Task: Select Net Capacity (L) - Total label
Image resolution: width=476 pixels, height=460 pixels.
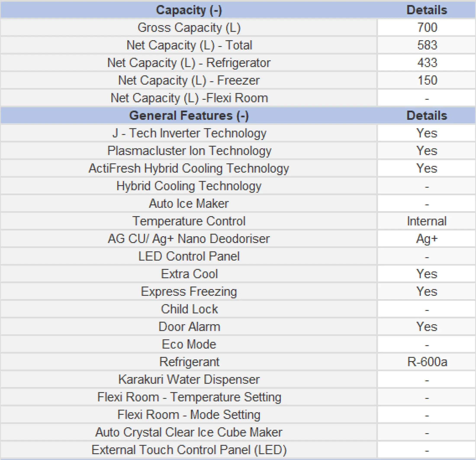Action: tap(189, 45)
